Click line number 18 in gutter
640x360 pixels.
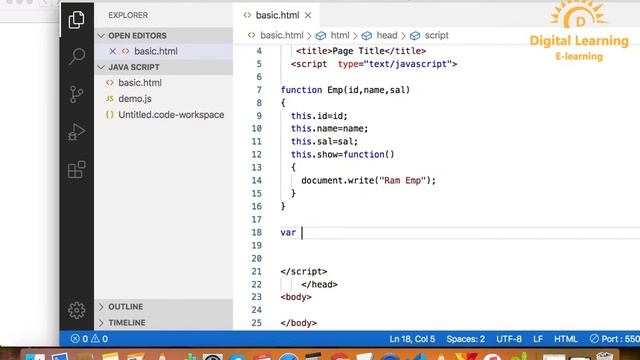256,233
